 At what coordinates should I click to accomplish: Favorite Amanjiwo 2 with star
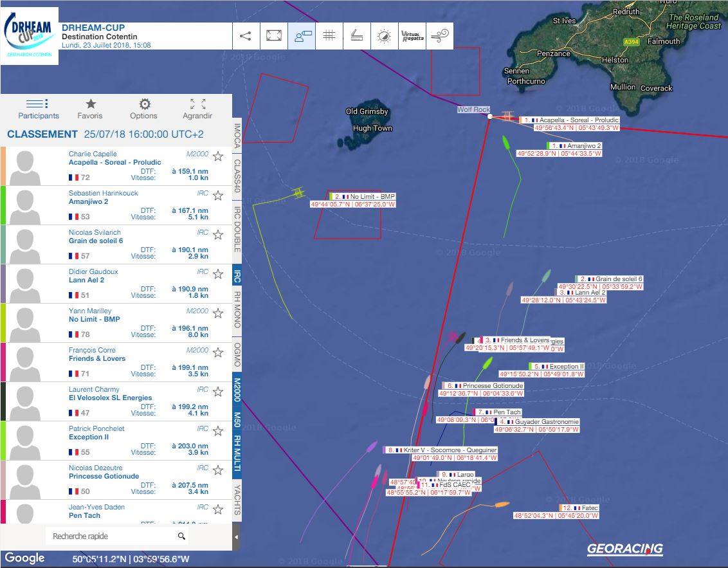tap(218, 196)
